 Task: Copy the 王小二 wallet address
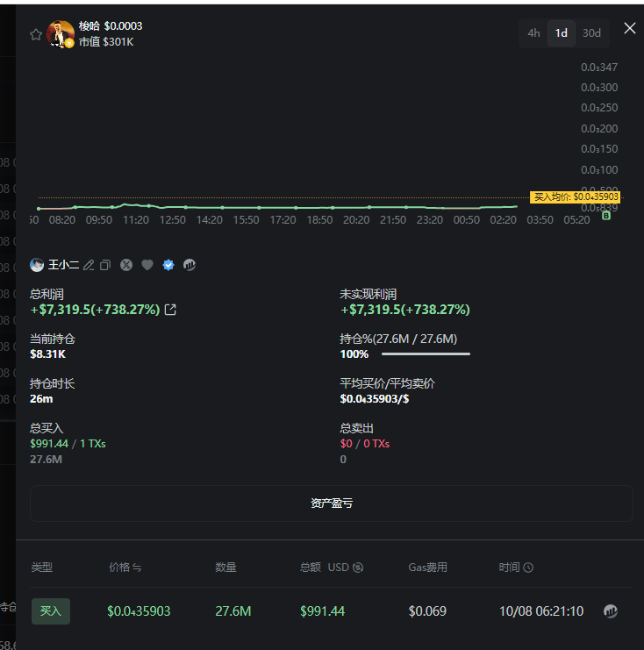tap(105, 265)
